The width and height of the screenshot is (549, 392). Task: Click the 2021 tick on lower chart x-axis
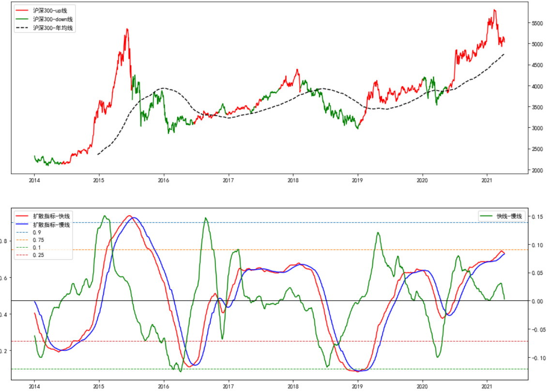click(x=488, y=387)
